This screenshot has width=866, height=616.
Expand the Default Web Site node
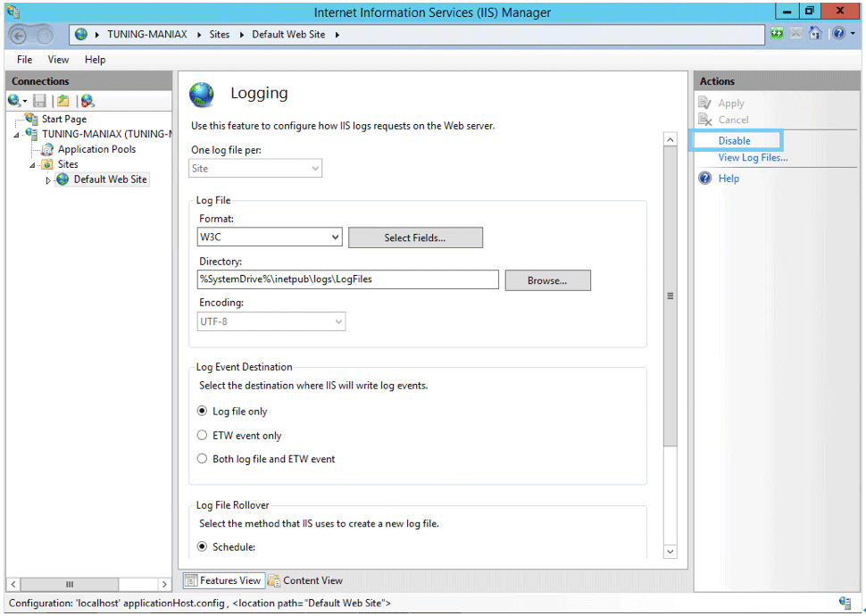pos(48,180)
